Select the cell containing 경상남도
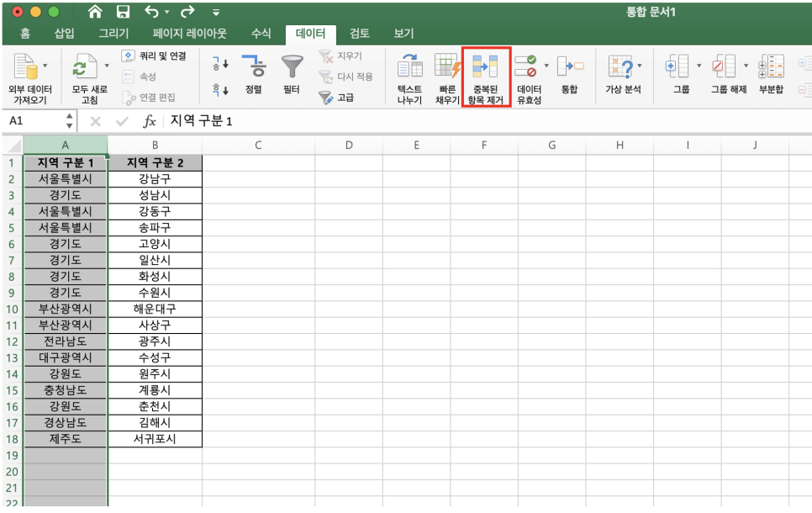The width and height of the screenshot is (812, 513). point(66,422)
